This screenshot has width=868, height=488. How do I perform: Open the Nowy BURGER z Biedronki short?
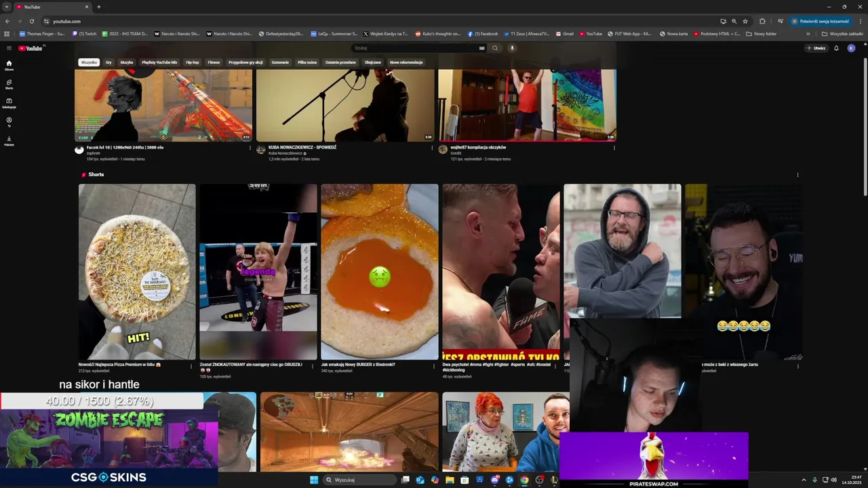380,272
